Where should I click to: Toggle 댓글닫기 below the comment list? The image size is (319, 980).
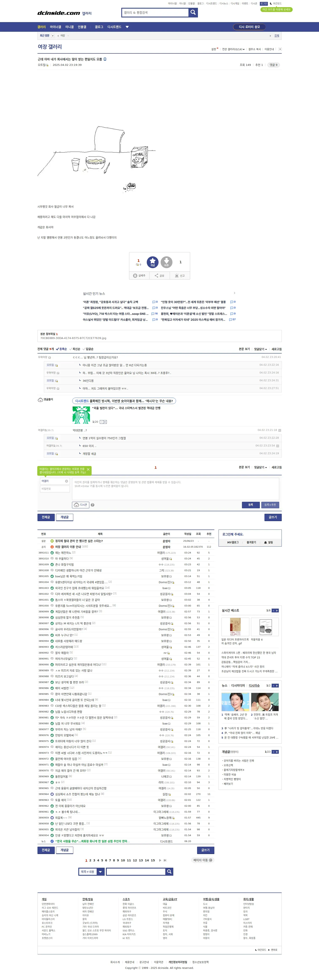[261, 467]
